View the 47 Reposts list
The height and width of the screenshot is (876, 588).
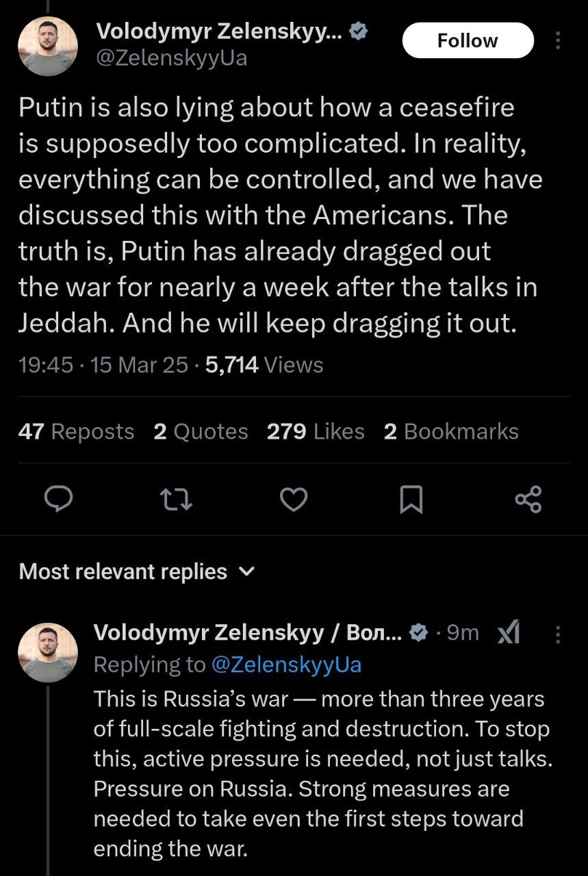pos(76,431)
